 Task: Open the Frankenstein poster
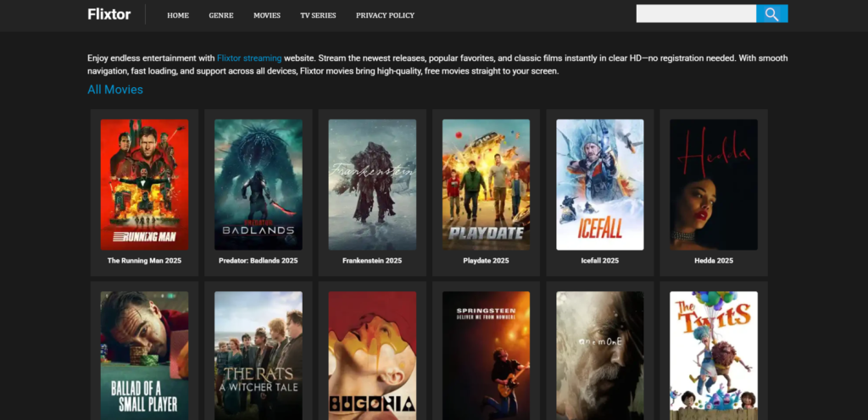(372, 185)
